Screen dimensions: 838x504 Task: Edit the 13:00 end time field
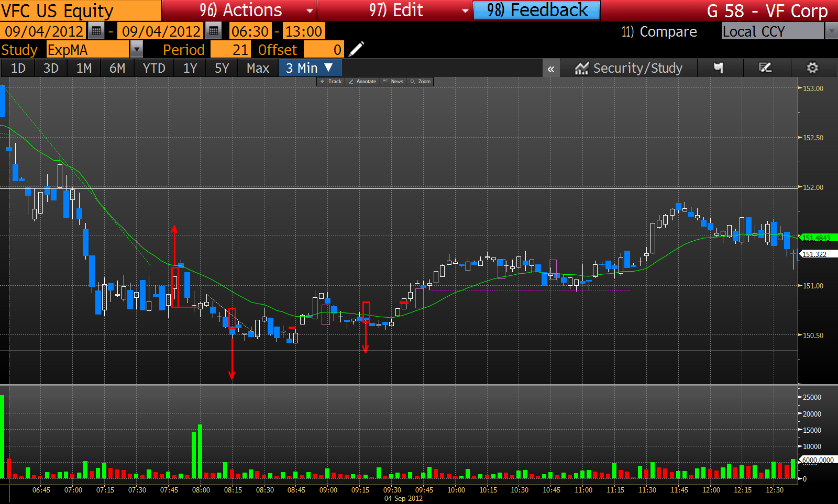click(303, 31)
